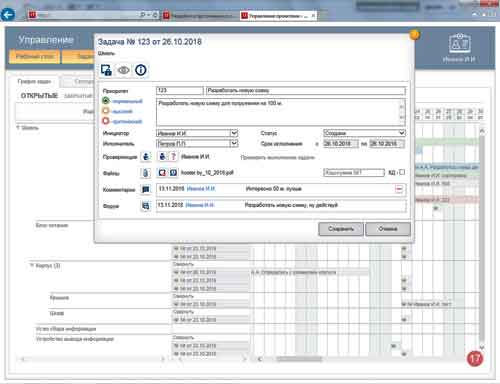500x384 pixels.
Task: Add comment using Комментарии icon
Action: click(146, 189)
